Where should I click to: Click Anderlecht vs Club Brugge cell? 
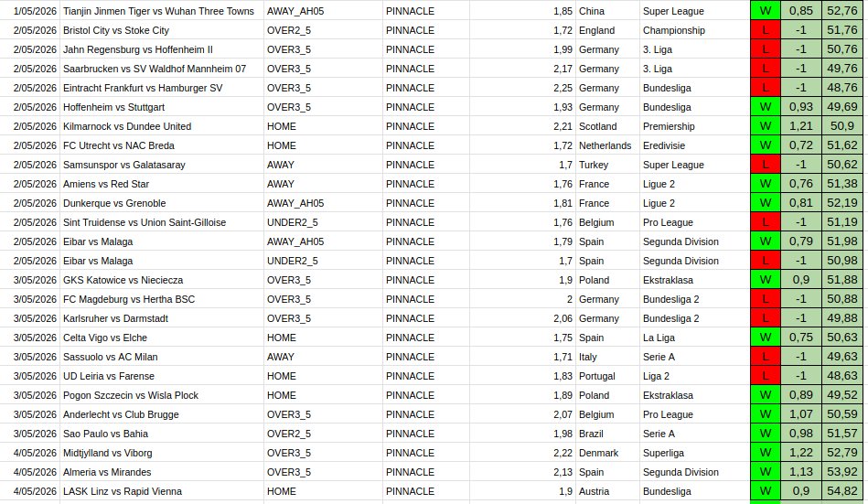click(x=162, y=414)
